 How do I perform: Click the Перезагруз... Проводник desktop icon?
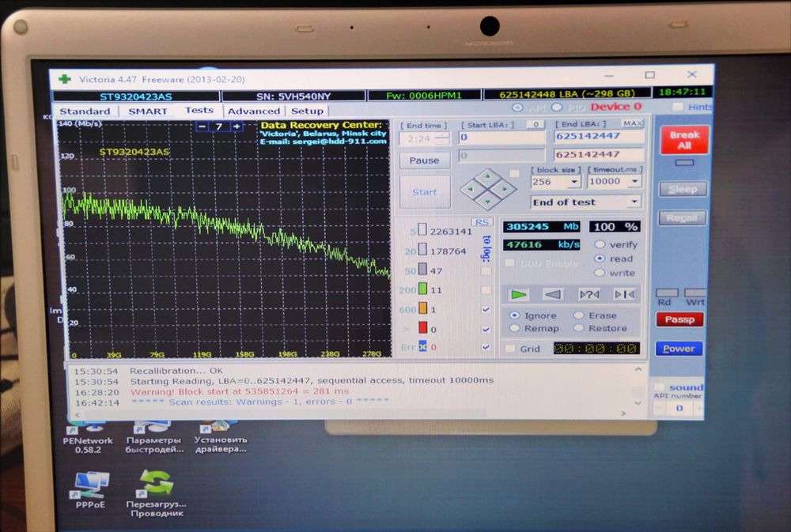pyautogui.click(x=157, y=493)
